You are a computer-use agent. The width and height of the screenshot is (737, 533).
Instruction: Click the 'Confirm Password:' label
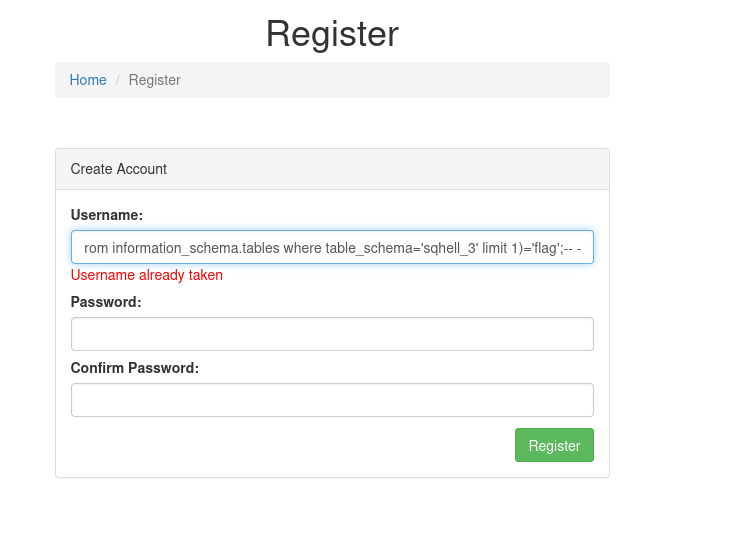[x=135, y=367]
